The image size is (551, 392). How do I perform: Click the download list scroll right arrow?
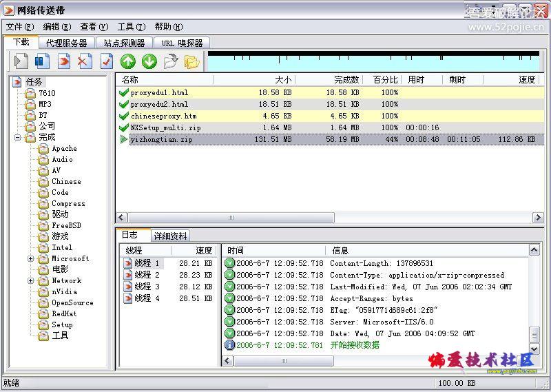538,218
